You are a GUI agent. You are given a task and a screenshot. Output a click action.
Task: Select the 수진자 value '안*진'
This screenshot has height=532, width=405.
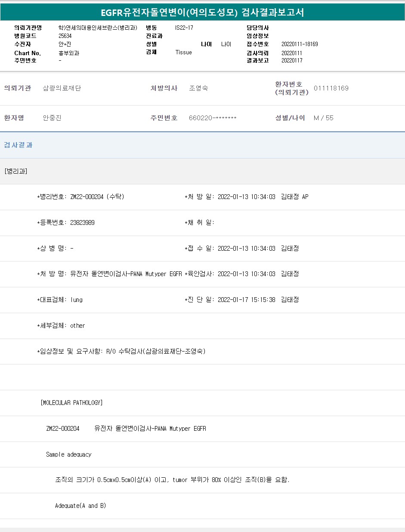coord(65,44)
